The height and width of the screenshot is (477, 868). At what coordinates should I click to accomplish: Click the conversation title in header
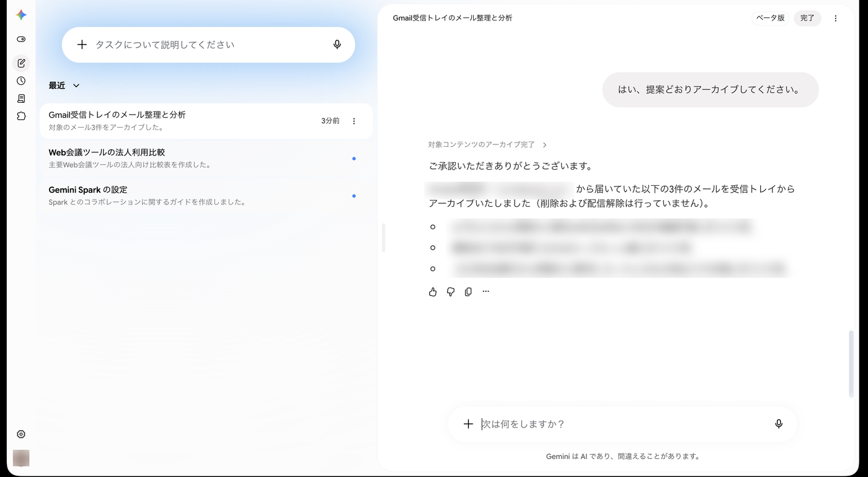[453, 18]
